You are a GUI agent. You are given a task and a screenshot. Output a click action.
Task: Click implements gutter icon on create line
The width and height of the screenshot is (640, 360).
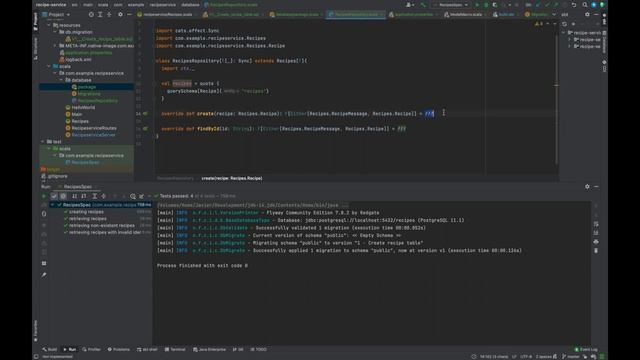point(146,113)
